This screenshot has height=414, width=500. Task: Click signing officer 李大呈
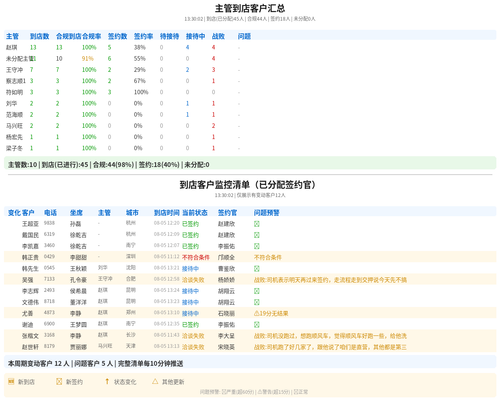click(x=226, y=336)
